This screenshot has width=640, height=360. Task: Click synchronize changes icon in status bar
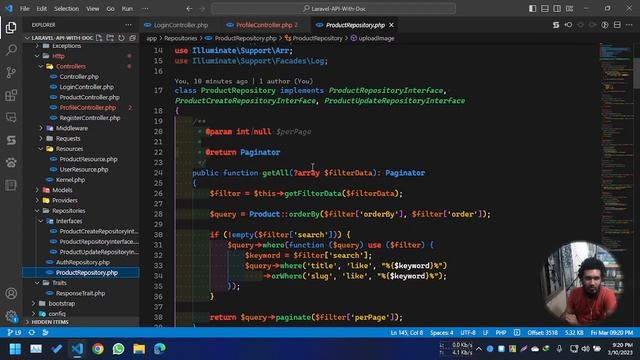pos(31,333)
